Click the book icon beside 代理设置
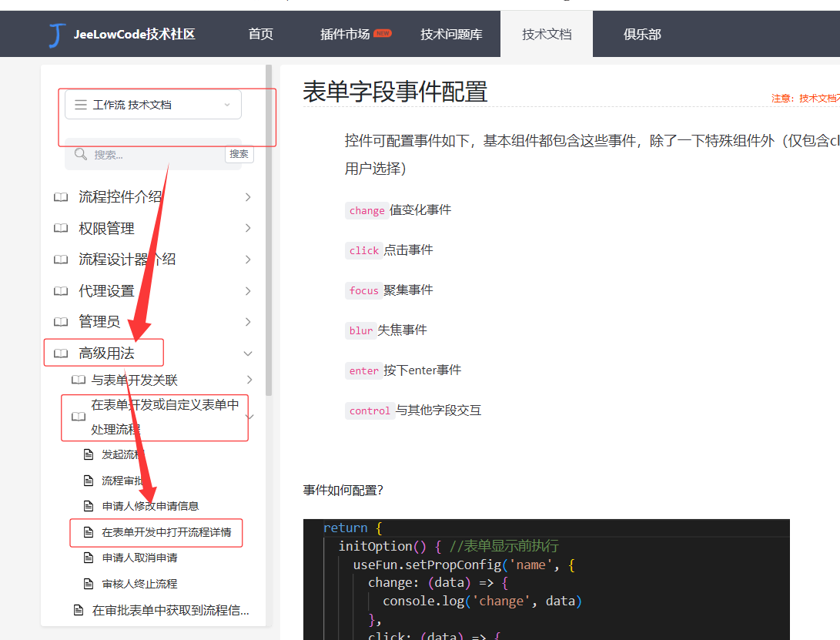 (x=61, y=291)
